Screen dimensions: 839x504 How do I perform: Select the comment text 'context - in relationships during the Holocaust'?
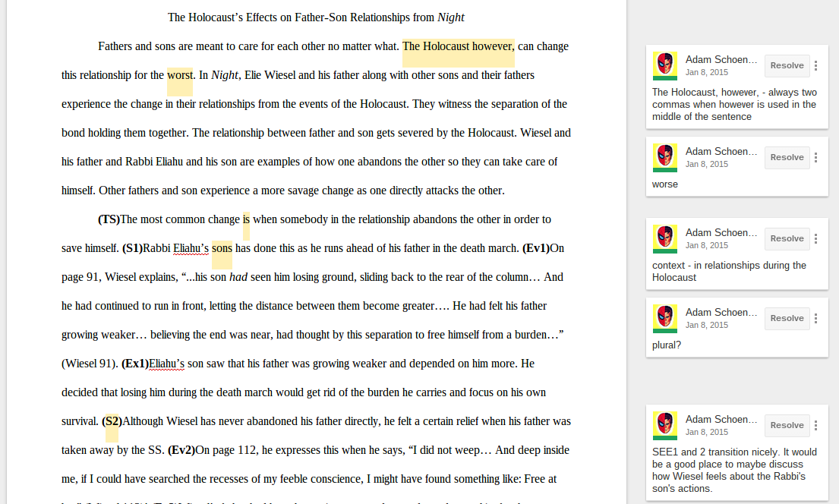click(730, 271)
